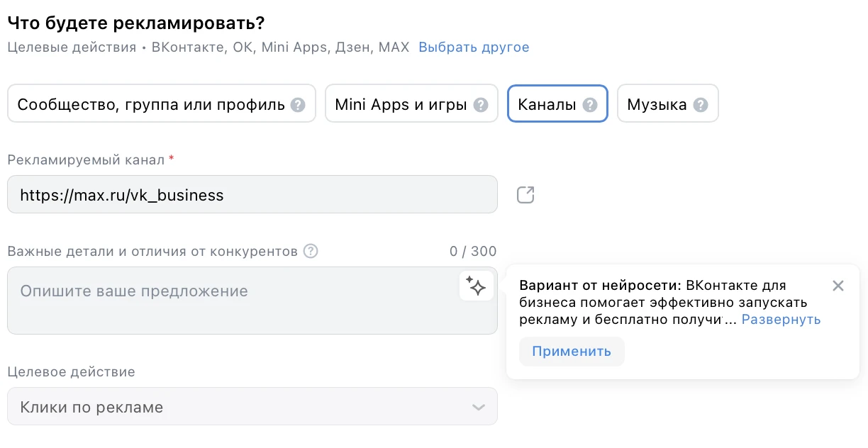
Task: Open the channel link in new tab icon
Action: coord(525,194)
